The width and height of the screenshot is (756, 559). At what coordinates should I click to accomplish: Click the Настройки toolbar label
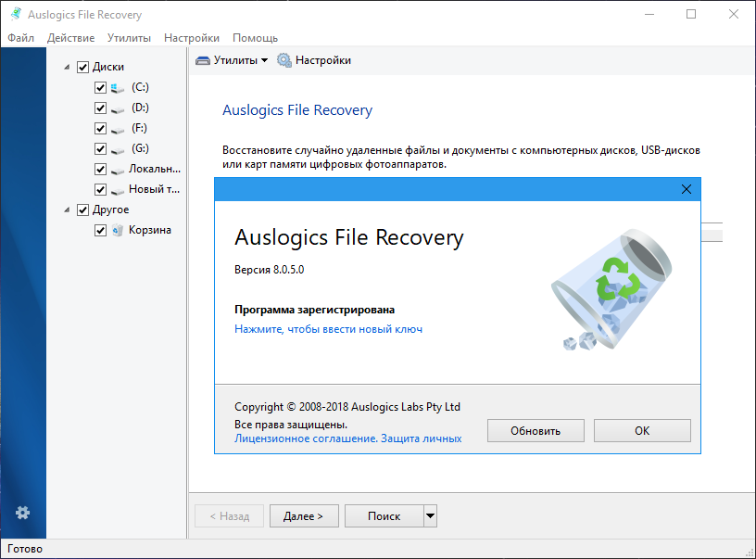pos(323,60)
